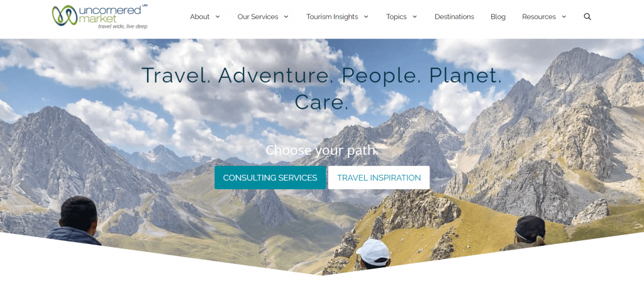Open the About menu item
The width and height of the screenshot is (644, 288).
tap(199, 17)
